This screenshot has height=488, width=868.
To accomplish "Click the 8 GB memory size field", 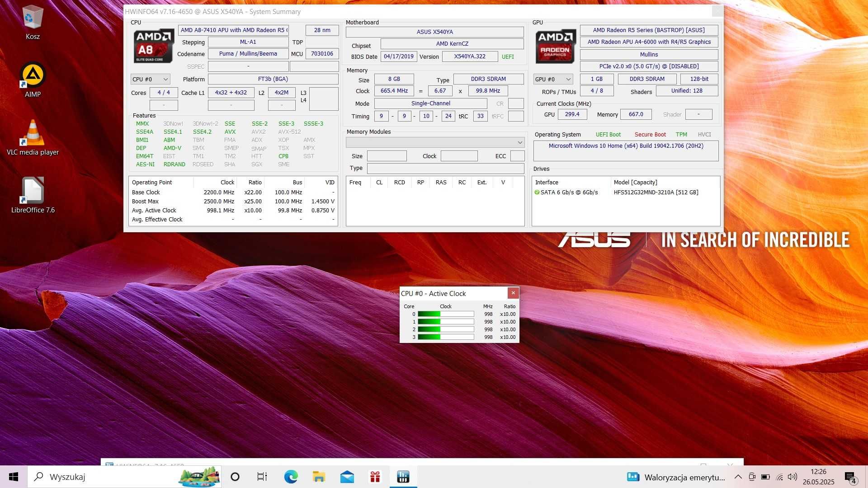I will [394, 79].
